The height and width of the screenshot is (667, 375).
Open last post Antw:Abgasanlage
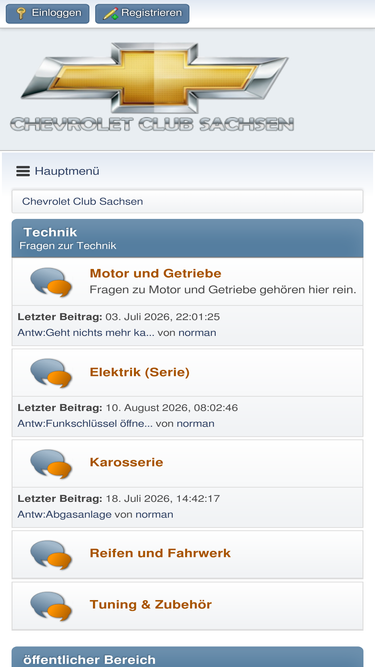point(64,515)
